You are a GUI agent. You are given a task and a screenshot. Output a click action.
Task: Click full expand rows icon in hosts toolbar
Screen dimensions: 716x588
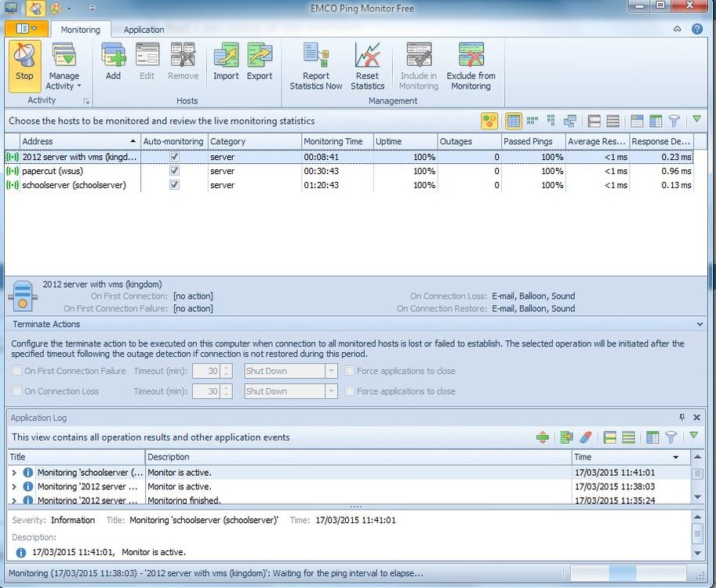(x=594, y=121)
